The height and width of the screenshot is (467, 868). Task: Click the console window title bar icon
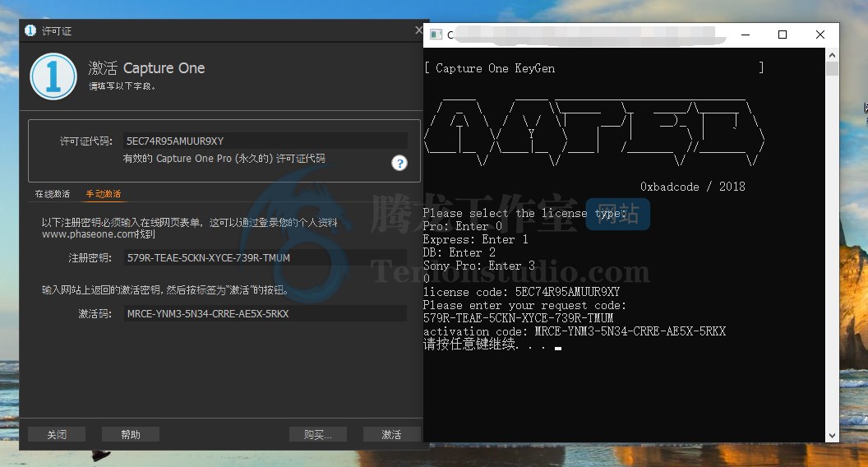436,35
